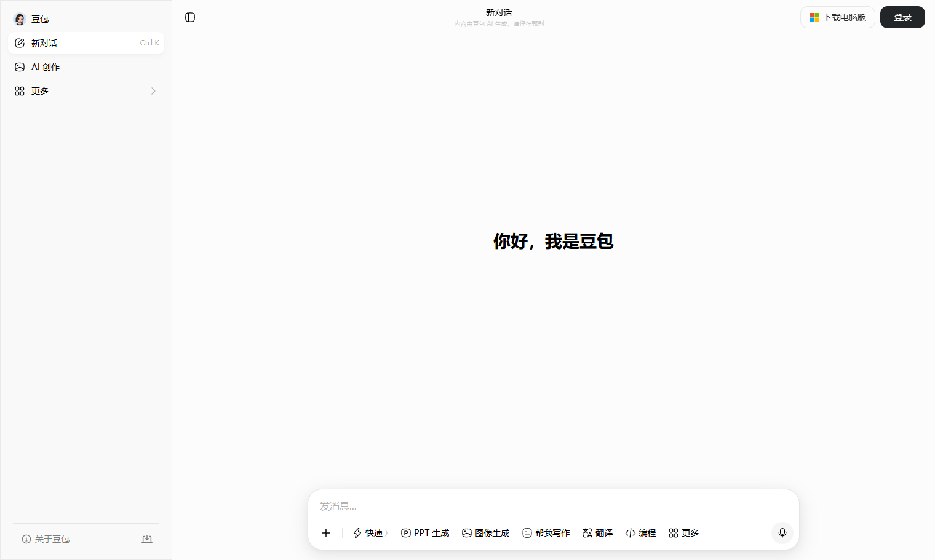This screenshot has width=935, height=560.
Task: Open the PPT 生成 skill
Action: click(x=425, y=533)
